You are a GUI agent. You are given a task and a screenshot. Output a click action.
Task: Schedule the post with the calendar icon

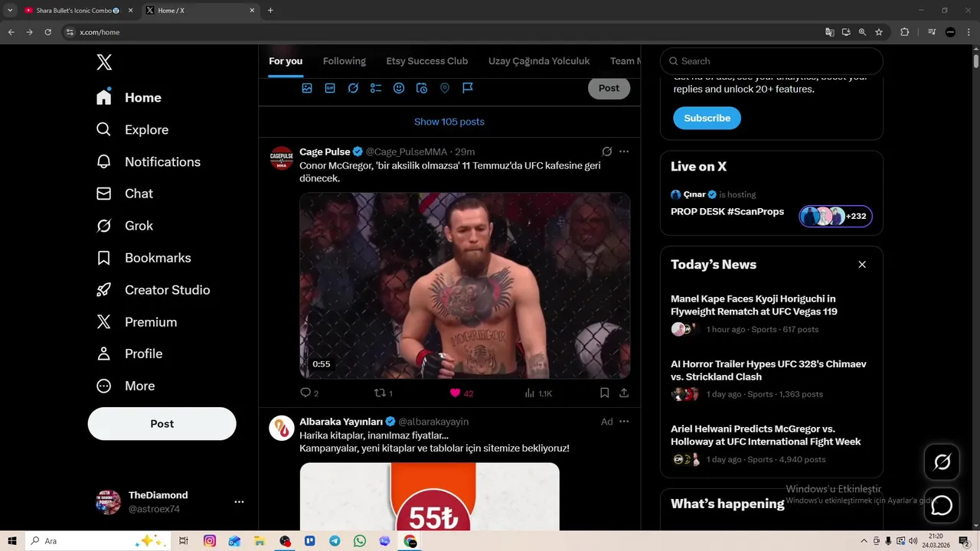point(422,88)
